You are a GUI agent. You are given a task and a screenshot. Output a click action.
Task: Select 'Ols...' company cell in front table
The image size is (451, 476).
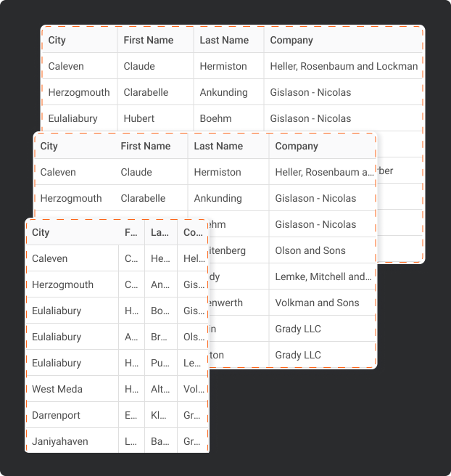click(194, 337)
